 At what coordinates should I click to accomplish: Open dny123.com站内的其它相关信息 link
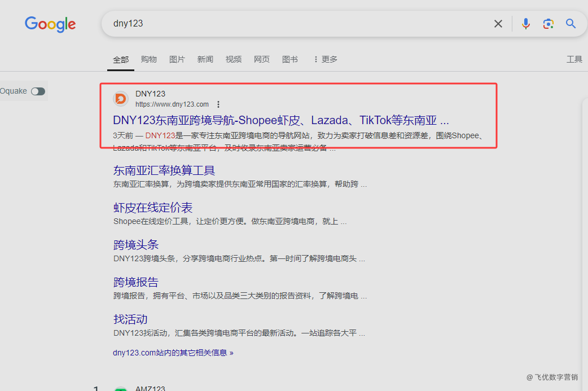click(x=173, y=353)
